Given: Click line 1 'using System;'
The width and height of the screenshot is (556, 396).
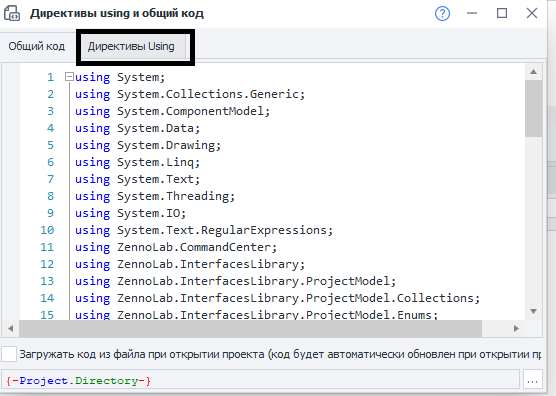Looking at the screenshot, I should coord(120,77).
